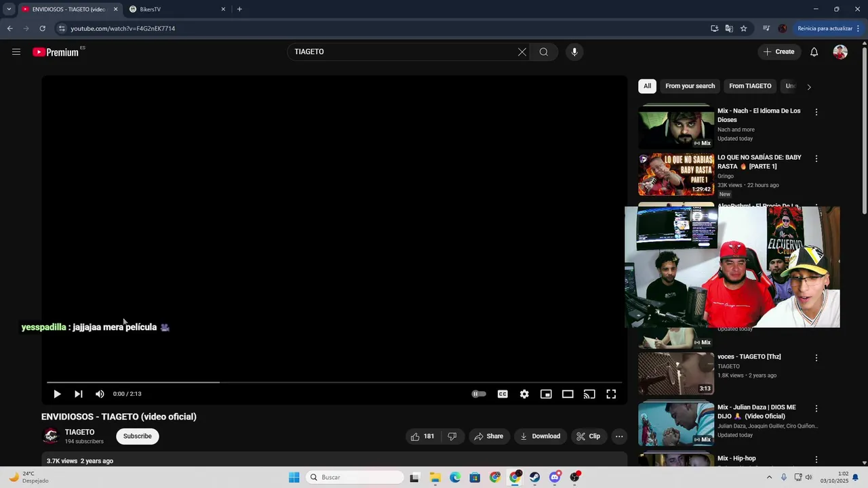The height and width of the screenshot is (488, 868).
Task: Open LO QUE NO SABÍAS thumbnail
Action: tap(676, 175)
